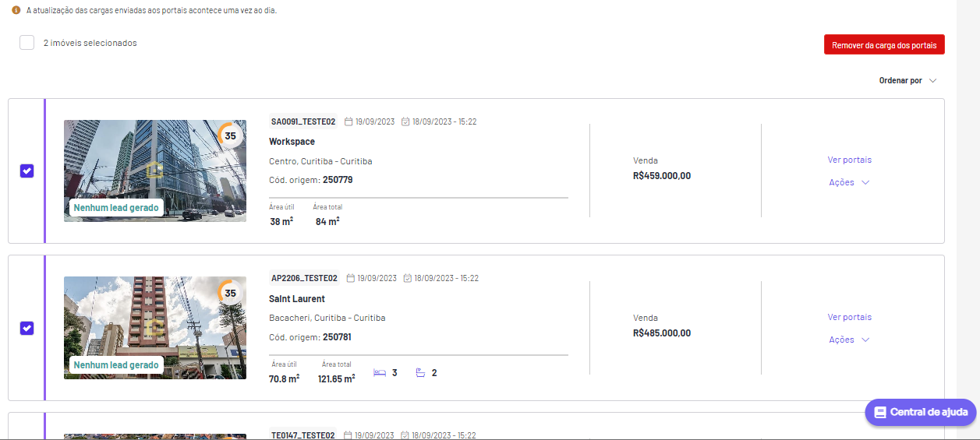Viewport: 980px width, 440px height.
Task: Click the updated-date icon for Workspace listing
Action: pyautogui.click(x=405, y=121)
